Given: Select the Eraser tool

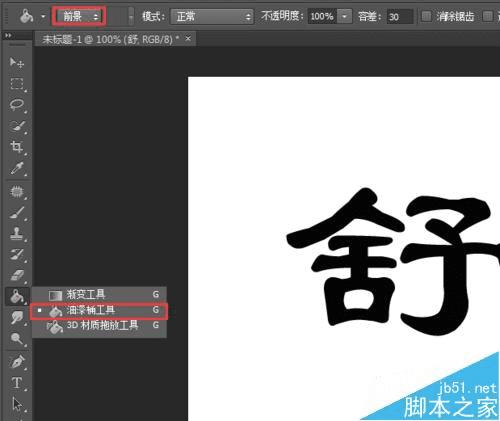Looking at the screenshot, I should [x=17, y=275].
